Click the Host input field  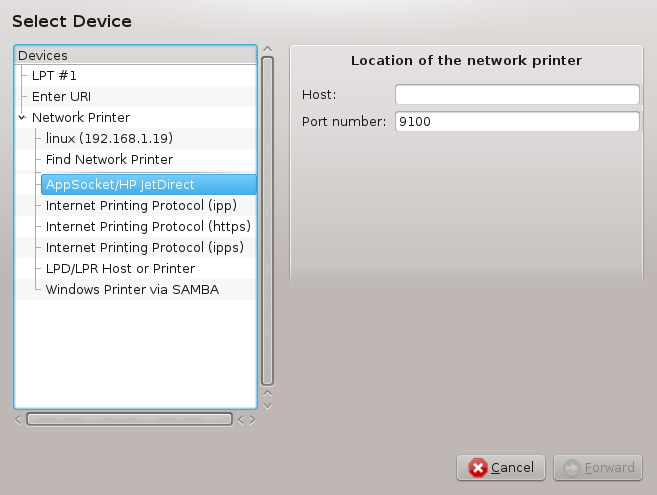click(x=517, y=94)
